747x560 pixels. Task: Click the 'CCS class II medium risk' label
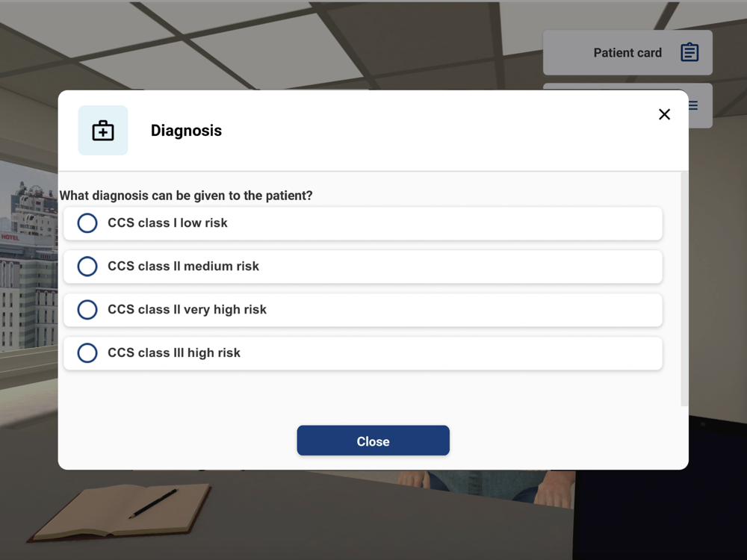(x=184, y=267)
